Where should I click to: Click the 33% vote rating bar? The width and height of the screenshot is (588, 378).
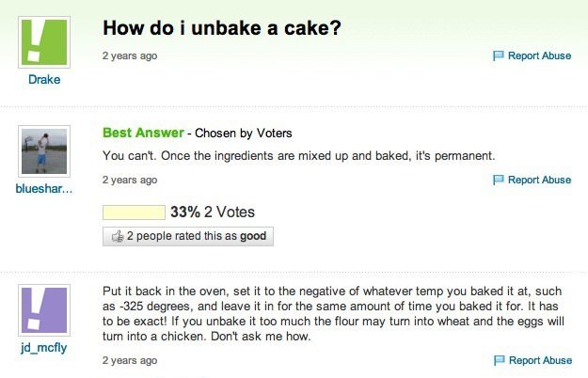click(x=134, y=212)
